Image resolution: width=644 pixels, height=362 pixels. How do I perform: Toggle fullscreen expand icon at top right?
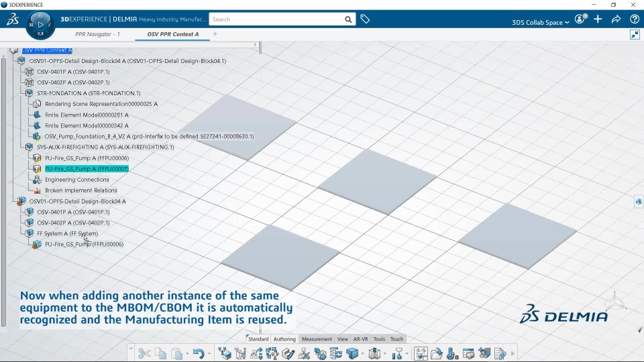635,34
